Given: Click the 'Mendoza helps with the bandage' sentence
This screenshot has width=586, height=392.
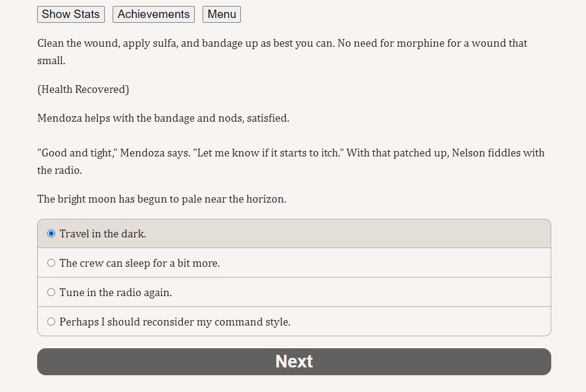Looking at the screenshot, I should coord(164,118).
